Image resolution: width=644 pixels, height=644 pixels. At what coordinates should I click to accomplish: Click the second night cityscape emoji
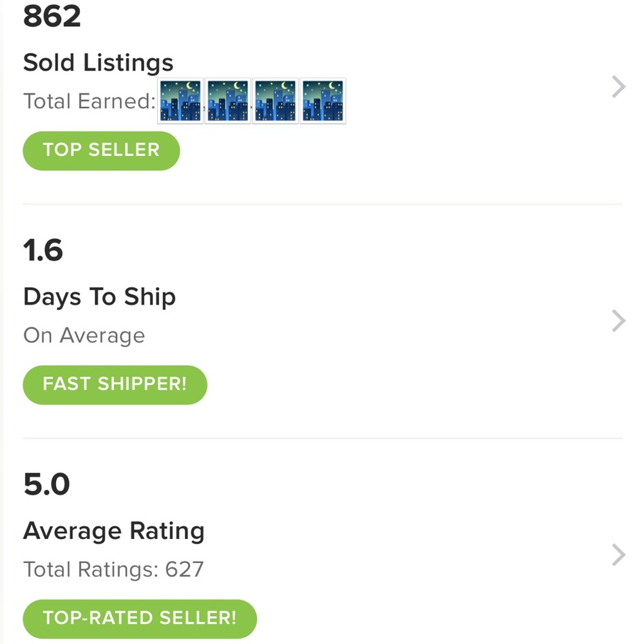tap(228, 101)
